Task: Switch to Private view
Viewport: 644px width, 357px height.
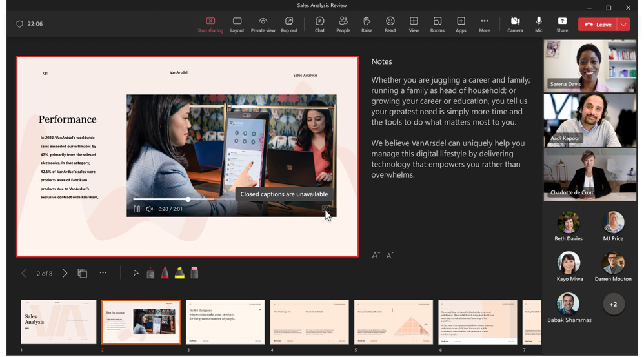Action: [x=263, y=25]
